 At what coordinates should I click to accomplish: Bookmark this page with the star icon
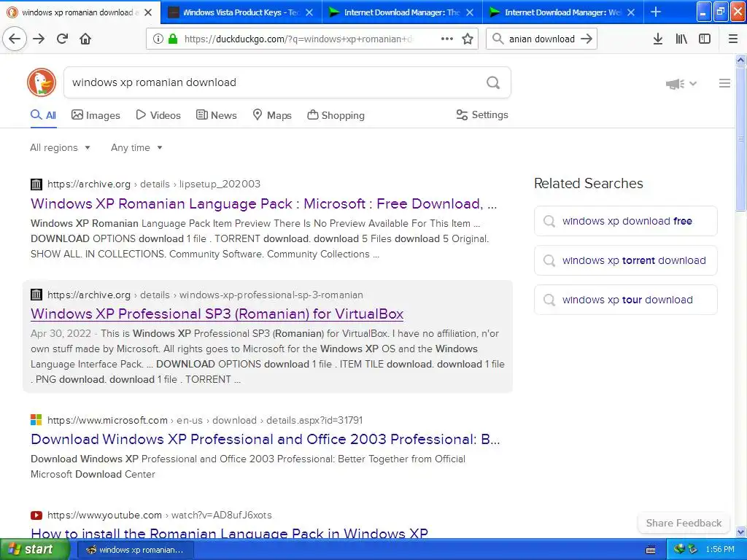(x=468, y=39)
